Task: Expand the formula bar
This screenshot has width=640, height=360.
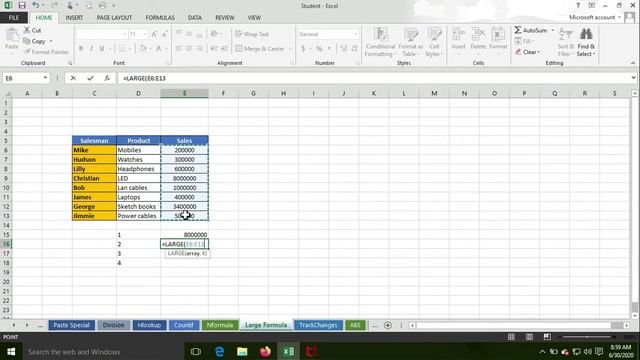Action: point(633,78)
